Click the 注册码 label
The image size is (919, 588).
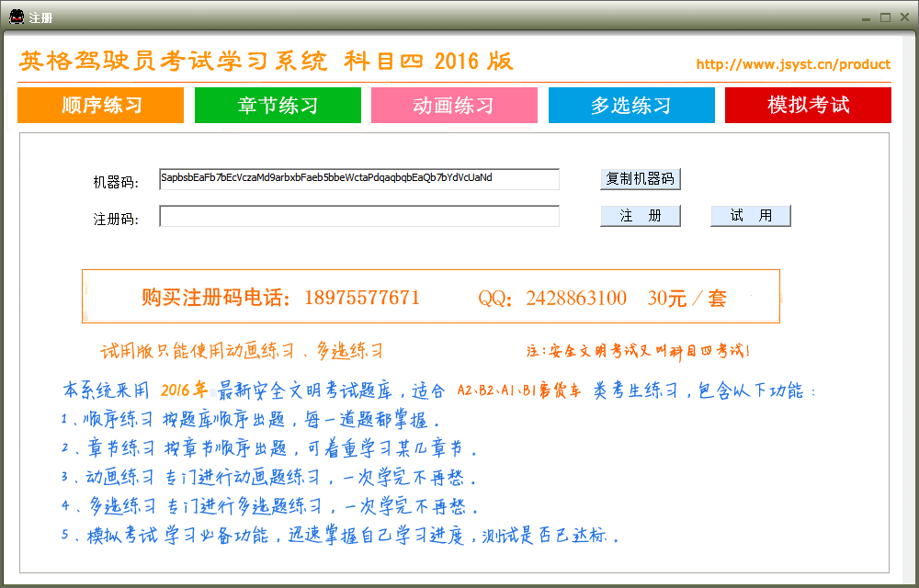click(x=116, y=219)
